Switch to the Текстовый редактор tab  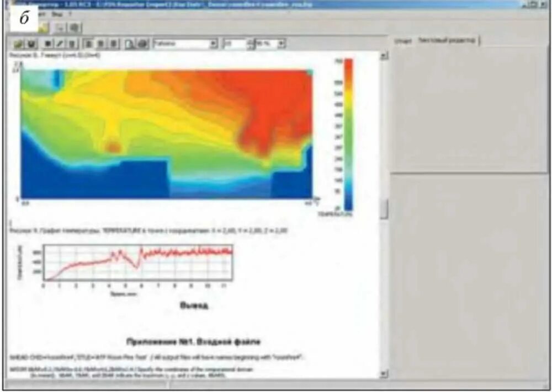coord(447,40)
